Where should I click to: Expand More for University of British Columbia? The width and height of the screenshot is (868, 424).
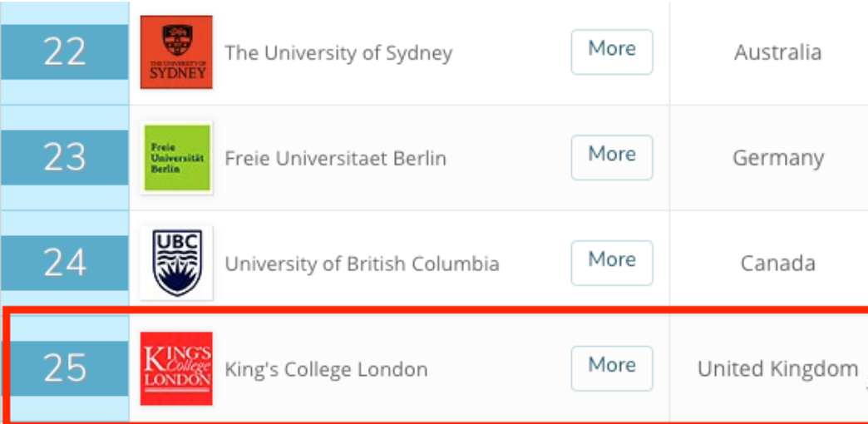tap(612, 263)
